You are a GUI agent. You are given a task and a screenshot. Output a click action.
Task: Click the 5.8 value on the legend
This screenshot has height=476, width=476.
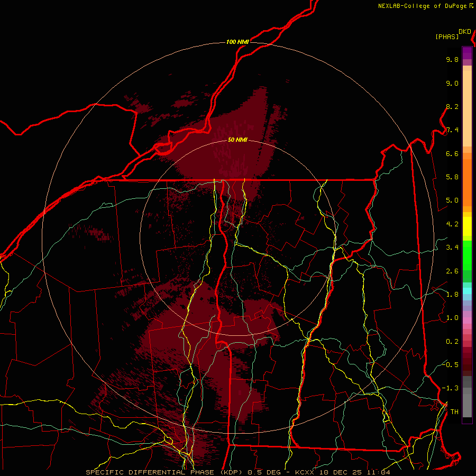click(452, 177)
